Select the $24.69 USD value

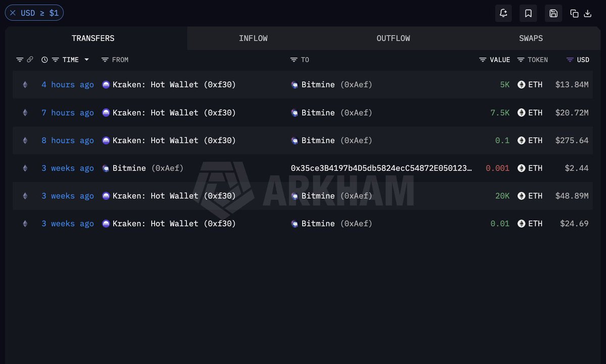tap(574, 224)
